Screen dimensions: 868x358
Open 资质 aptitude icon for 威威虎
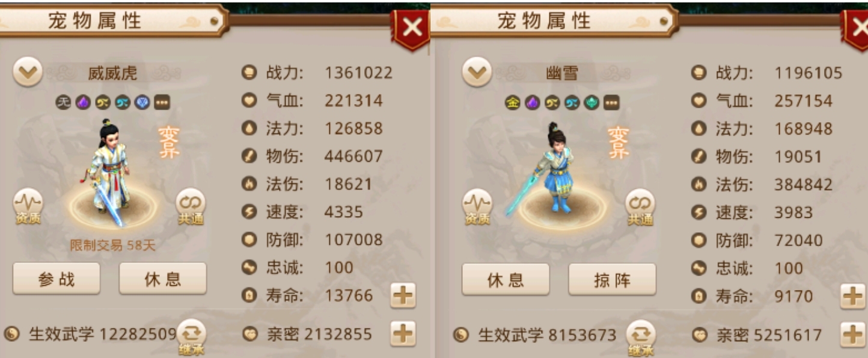coord(28,206)
